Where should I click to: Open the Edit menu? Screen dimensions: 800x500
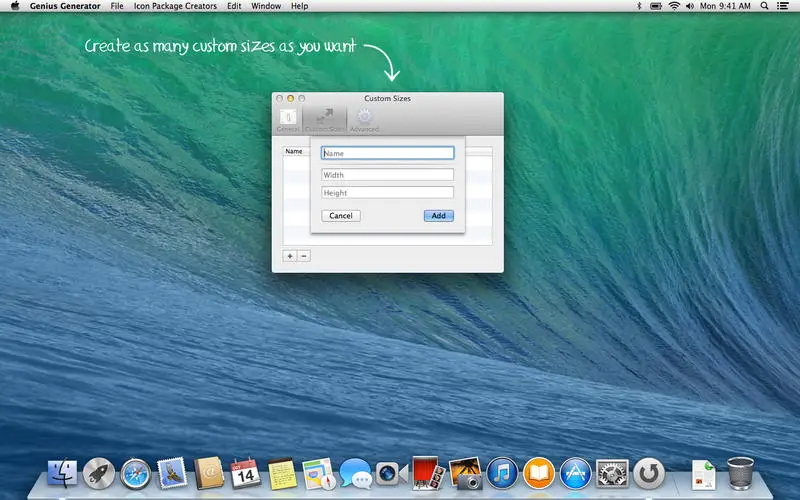tap(234, 6)
